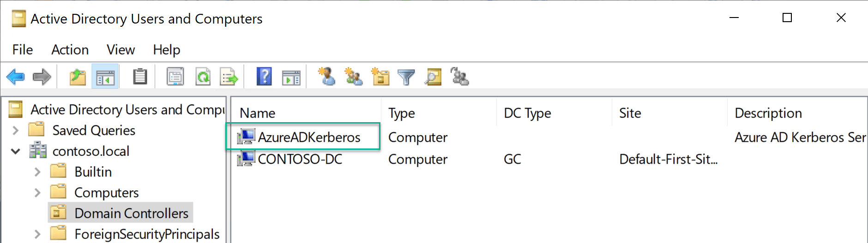Click the CONTOSO-DC computer icon

(246, 159)
